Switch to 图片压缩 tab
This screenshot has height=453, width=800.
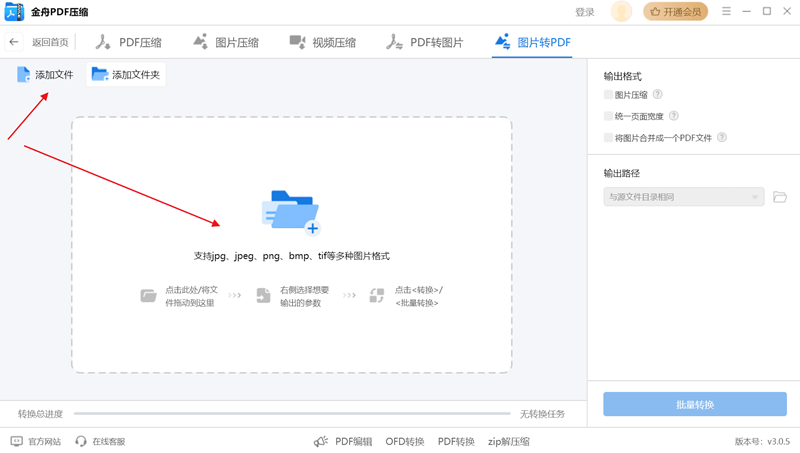pyautogui.click(x=226, y=42)
